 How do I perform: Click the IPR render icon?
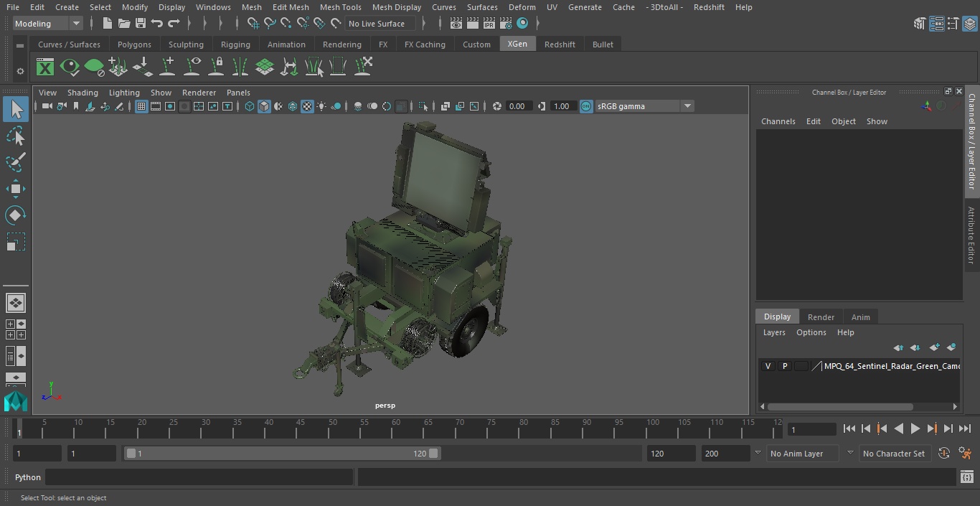tap(489, 24)
